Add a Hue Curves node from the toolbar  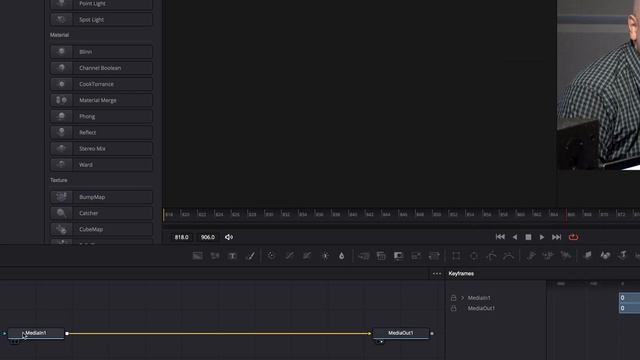coord(307,256)
